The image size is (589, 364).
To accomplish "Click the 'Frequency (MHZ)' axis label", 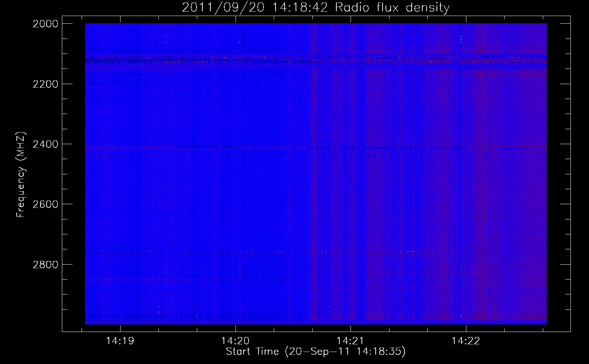I will click(21, 175).
